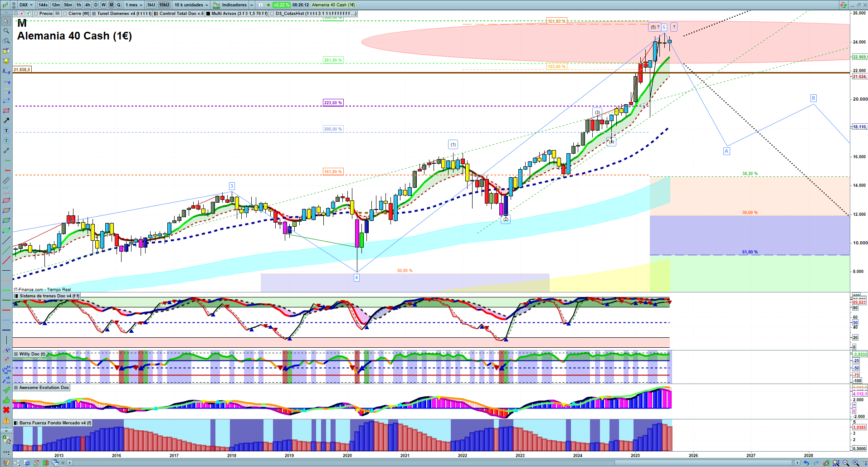Screen dimensions: 868x467
Task: Zoom out using the minus magnifier
Action: 846,463
